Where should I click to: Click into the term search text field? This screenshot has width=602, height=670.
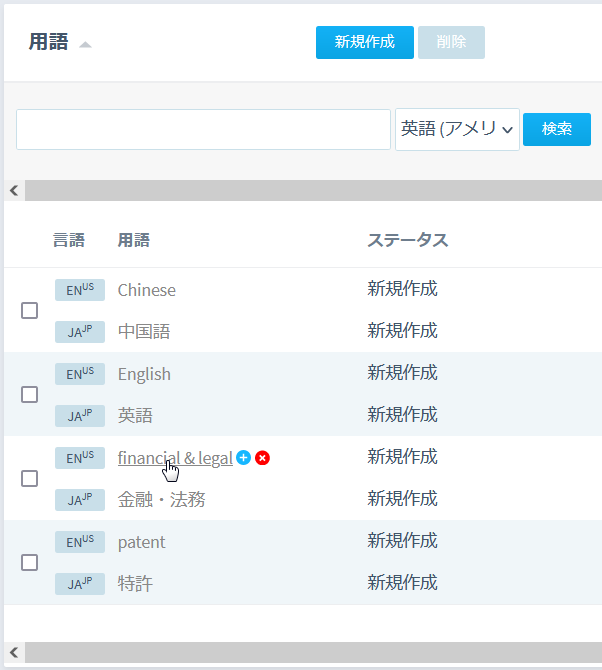(x=203, y=129)
